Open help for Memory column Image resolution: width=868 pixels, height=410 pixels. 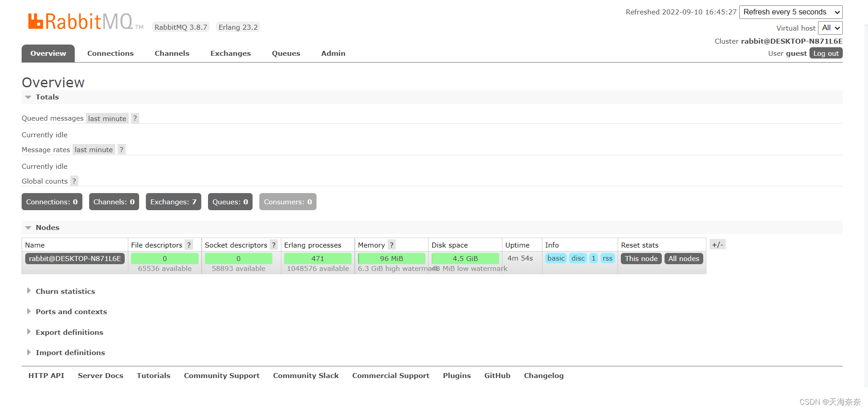click(392, 245)
